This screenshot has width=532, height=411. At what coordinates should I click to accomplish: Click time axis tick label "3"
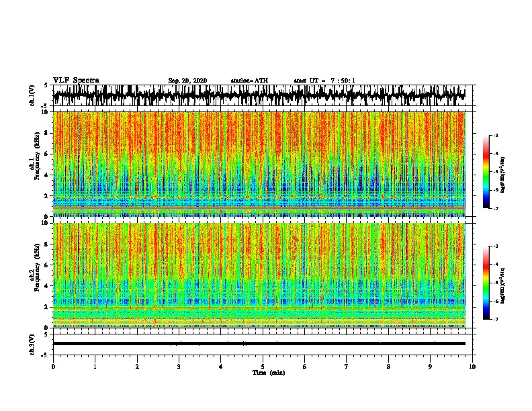tap(179, 367)
